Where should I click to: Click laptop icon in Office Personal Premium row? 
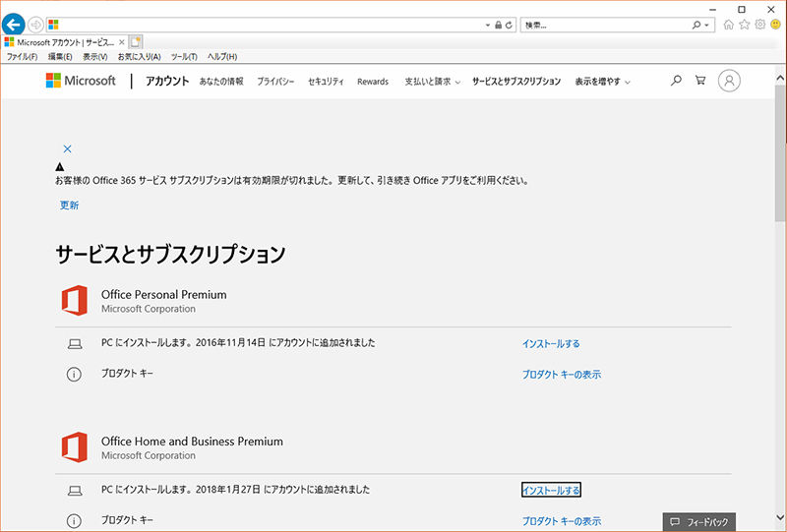pos(75,344)
